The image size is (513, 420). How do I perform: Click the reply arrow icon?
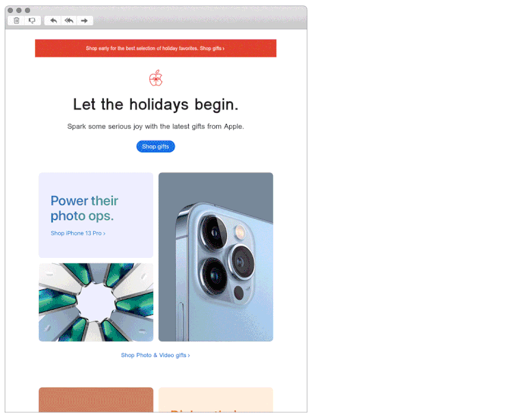[x=53, y=21]
